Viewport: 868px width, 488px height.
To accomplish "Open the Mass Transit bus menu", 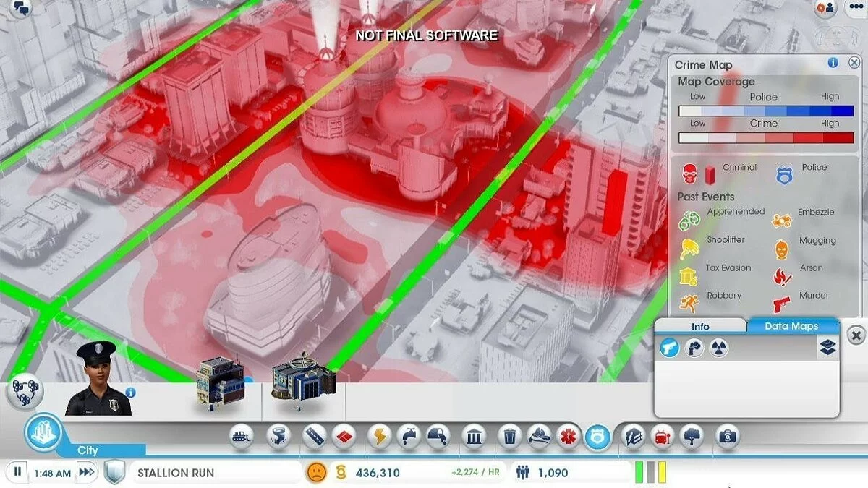I will (662, 436).
